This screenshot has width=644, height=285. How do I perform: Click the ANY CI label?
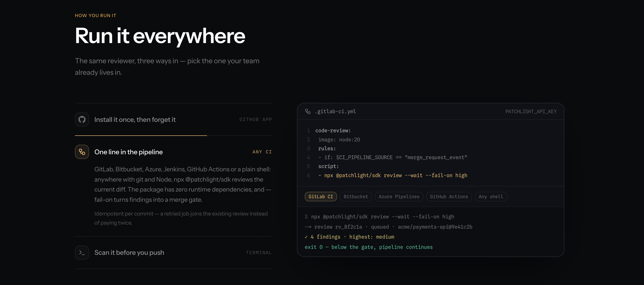tap(262, 152)
